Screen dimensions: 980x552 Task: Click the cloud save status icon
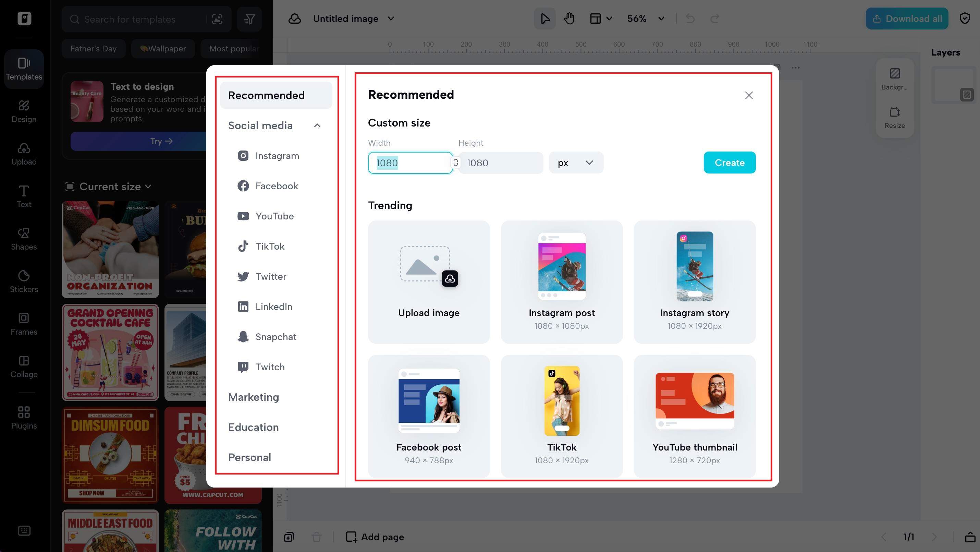click(x=294, y=19)
